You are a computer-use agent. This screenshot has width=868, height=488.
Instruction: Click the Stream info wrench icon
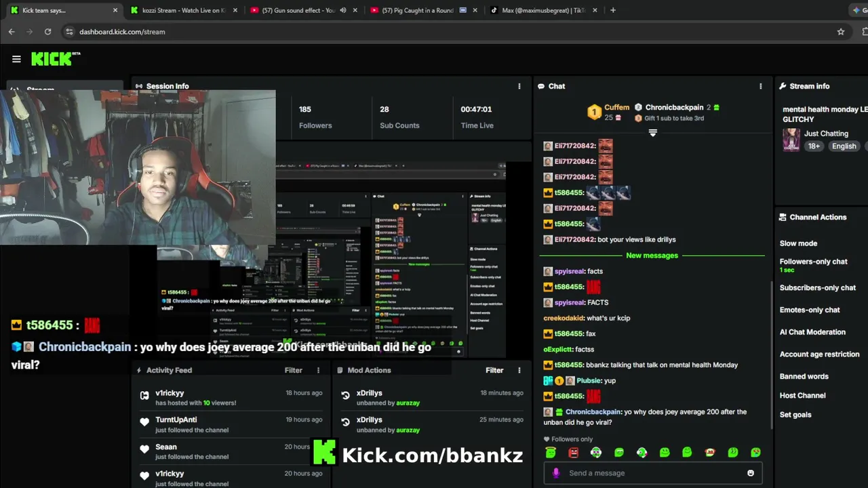[x=783, y=86]
